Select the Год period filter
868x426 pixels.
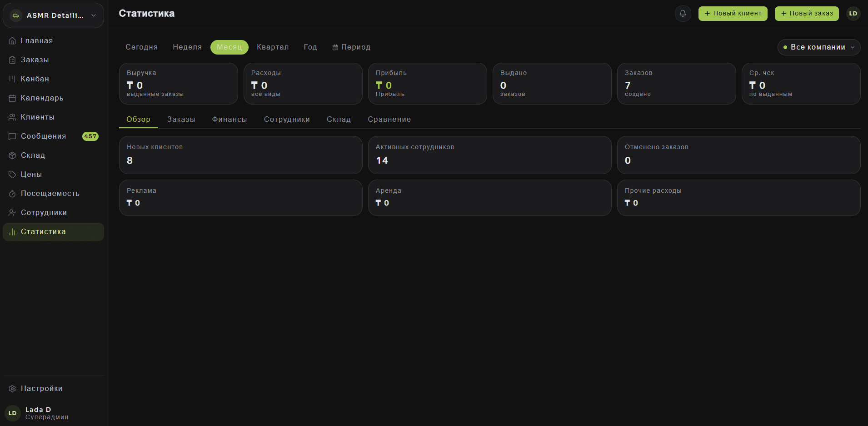(310, 47)
